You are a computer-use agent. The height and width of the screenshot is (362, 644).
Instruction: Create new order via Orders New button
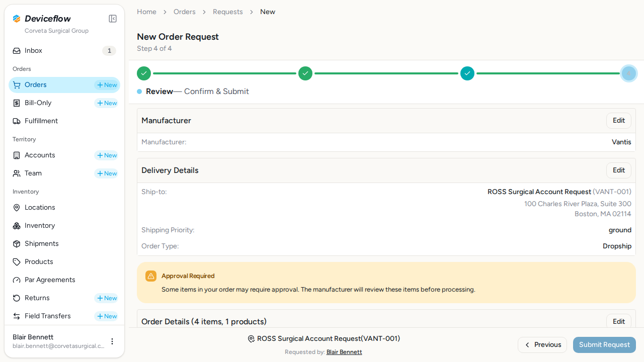[x=107, y=85]
